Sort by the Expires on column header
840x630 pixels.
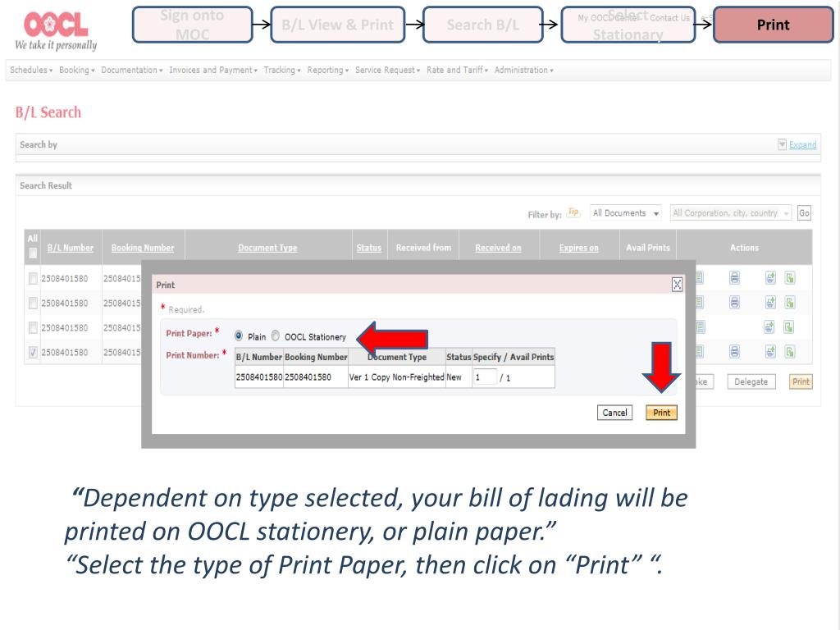[x=578, y=248]
